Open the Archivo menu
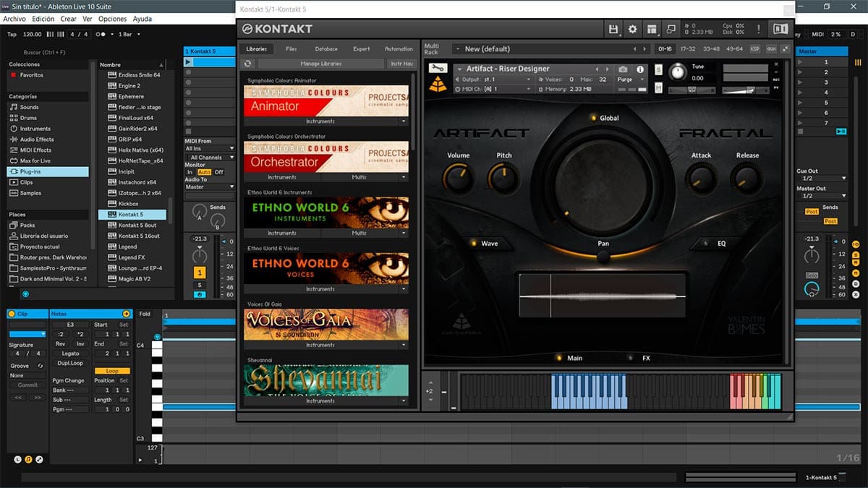The width and height of the screenshot is (868, 488). (14, 19)
